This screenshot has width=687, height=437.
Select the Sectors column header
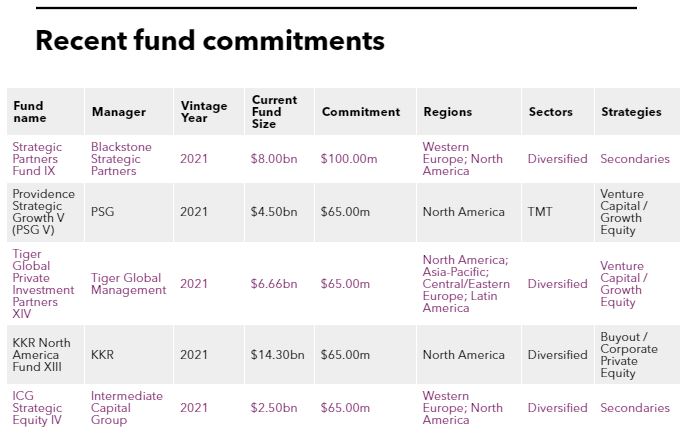550,112
